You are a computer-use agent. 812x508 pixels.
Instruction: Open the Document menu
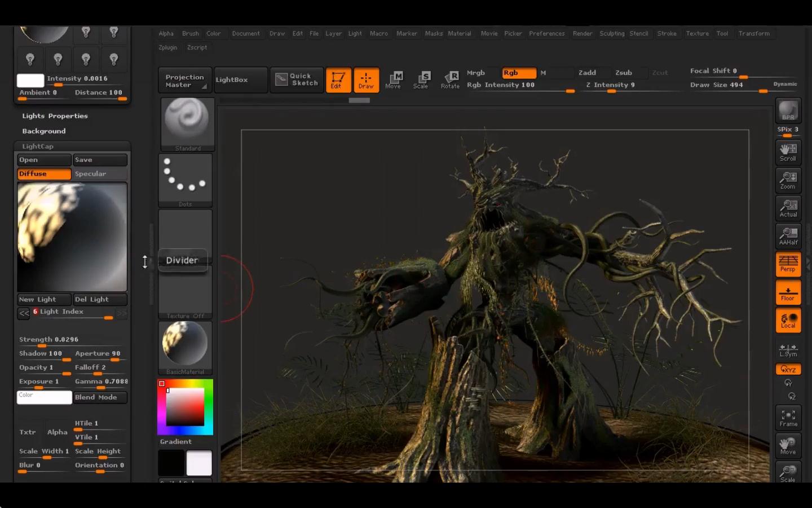pos(246,33)
